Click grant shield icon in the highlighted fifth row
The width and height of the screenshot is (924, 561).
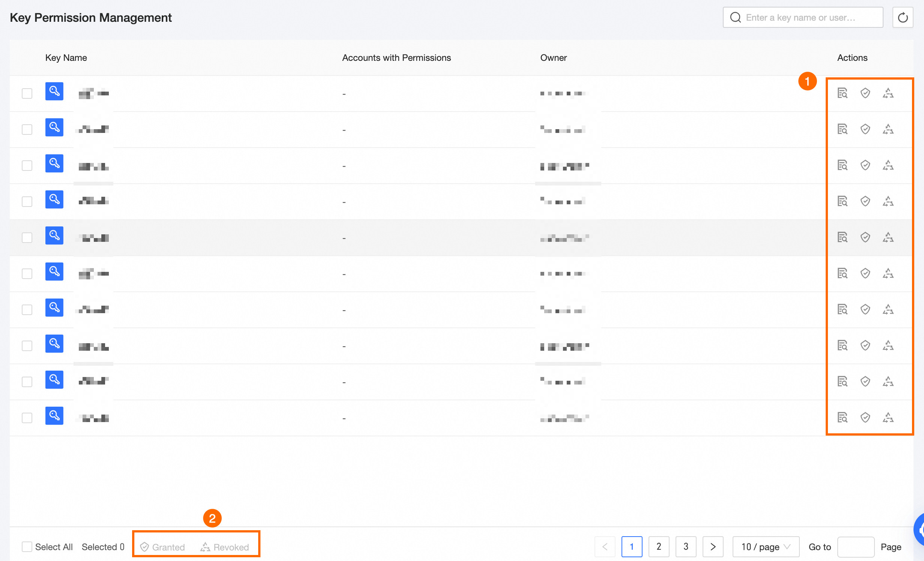point(865,237)
